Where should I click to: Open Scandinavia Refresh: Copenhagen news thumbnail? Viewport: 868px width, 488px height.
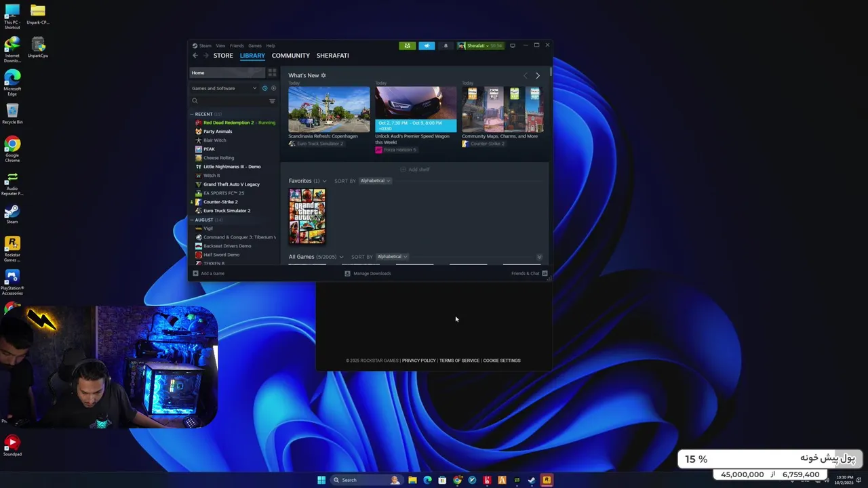tap(329, 109)
